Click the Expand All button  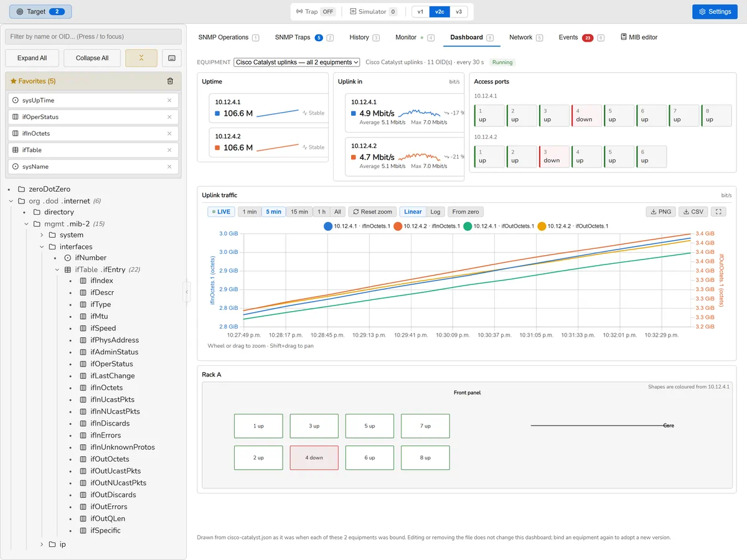[32, 58]
